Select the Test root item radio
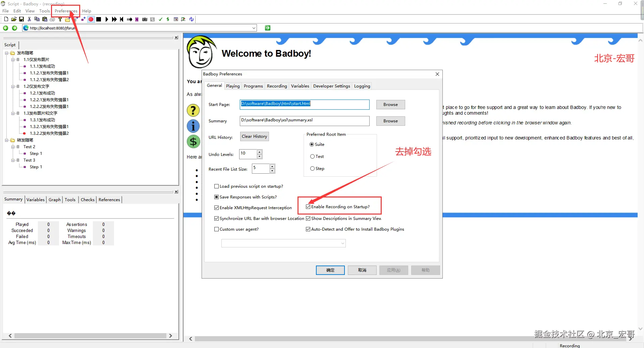The width and height of the screenshot is (644, 348). click(x=312, y=157)
